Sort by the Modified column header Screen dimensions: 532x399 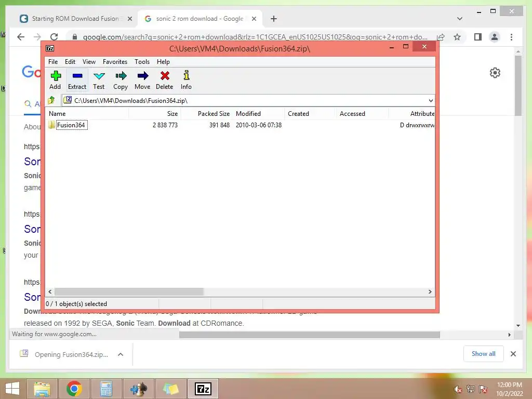click(259, 114)
